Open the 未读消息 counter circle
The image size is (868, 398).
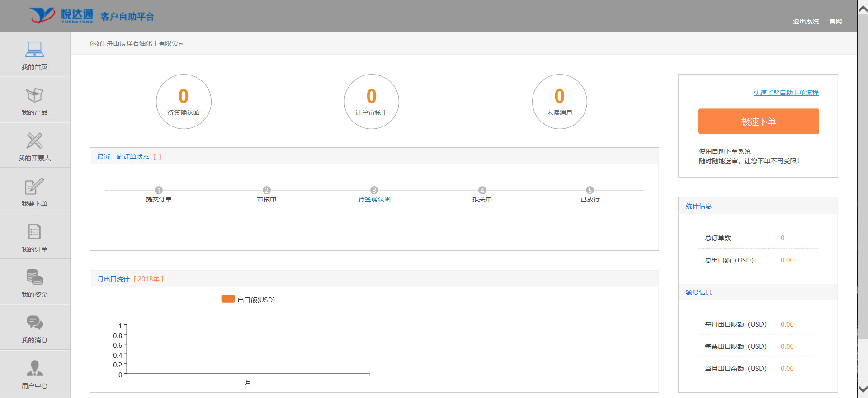pos(560,102)
